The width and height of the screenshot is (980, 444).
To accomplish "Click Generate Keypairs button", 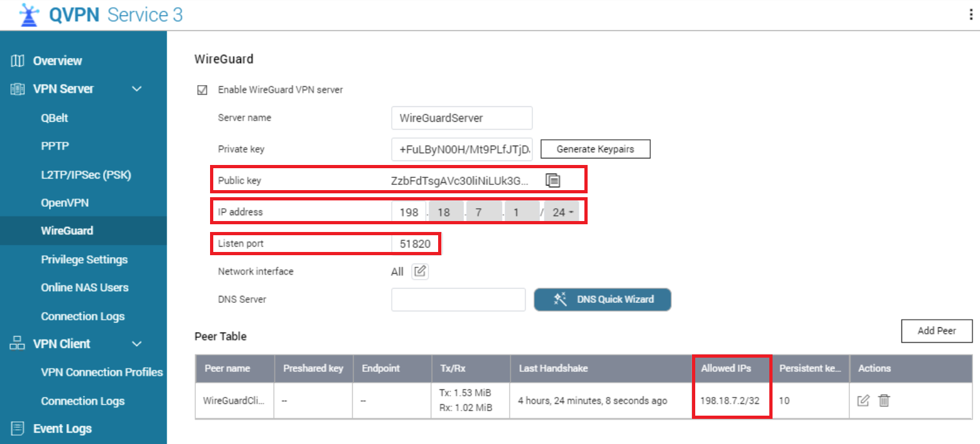I will [595, 149].
